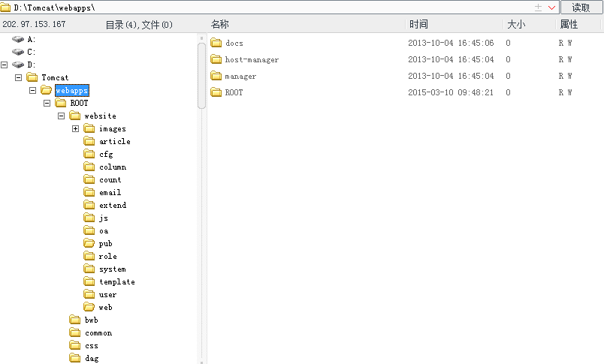
Task: Select drive C: icon in tree
Action: tap(18, 52)
